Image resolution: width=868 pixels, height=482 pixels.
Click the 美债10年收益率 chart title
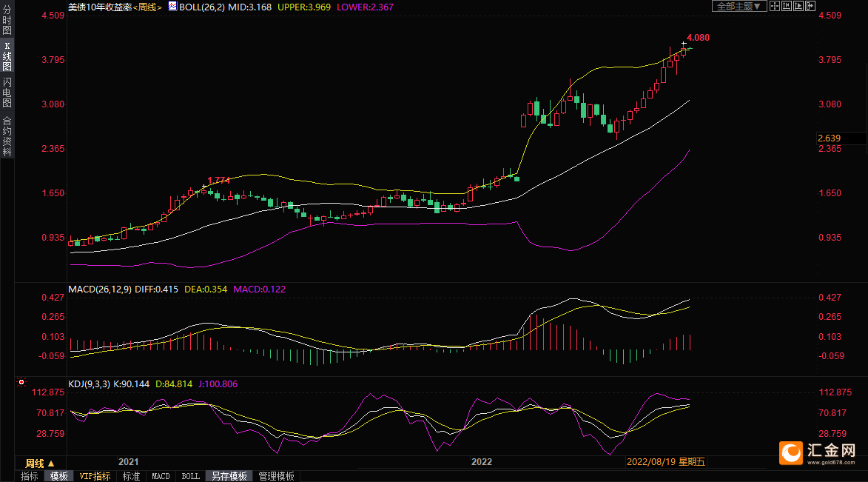click(x=100, y=7)
